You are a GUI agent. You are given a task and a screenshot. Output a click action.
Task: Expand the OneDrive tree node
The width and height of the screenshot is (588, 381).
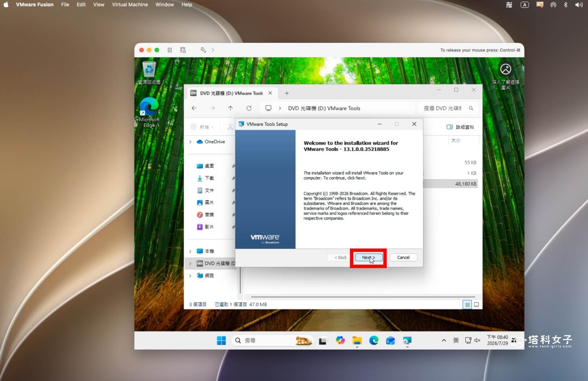(x=190, y=142)
